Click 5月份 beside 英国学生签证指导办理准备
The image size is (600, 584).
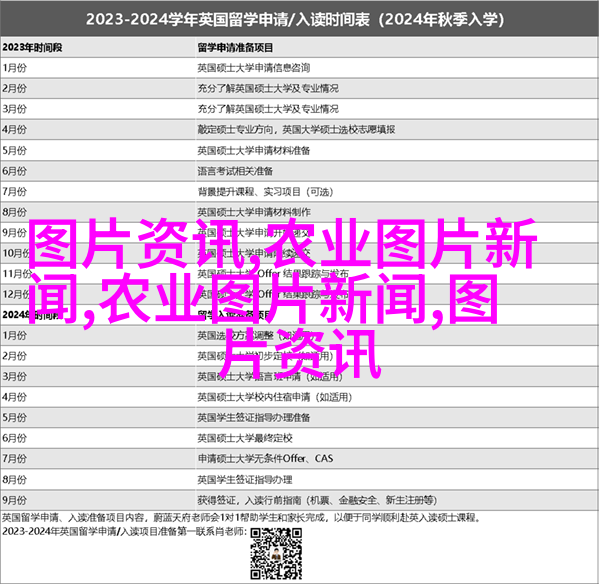[15, 418]
